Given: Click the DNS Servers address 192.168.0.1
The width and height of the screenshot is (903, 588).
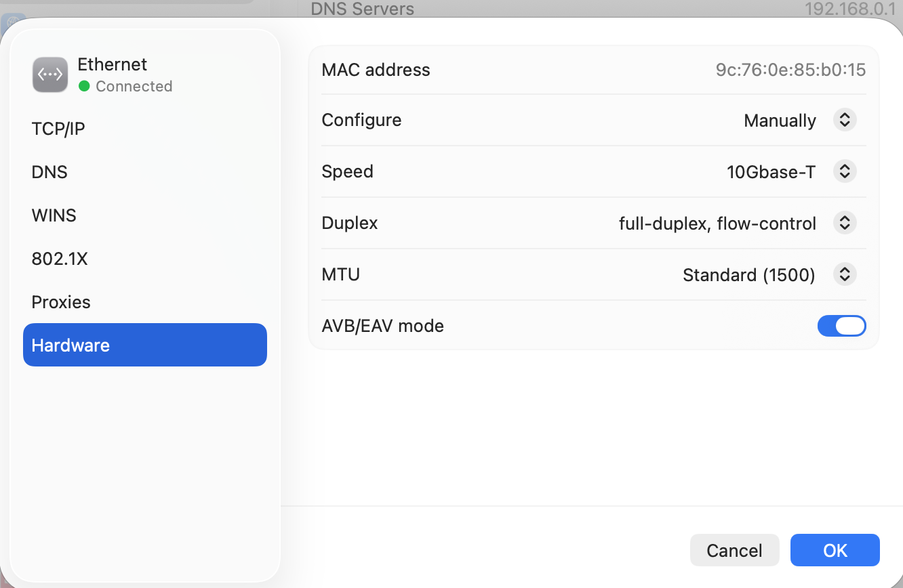Looking at the screenshot, I should click(x=849, y=9).
